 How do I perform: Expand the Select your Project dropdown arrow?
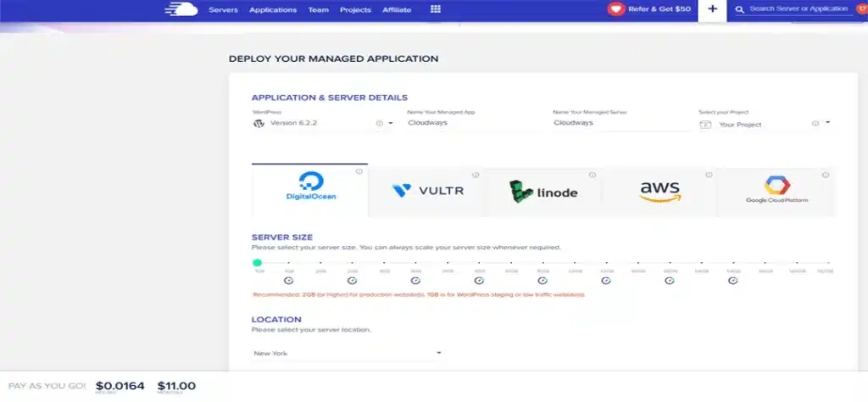827,122
